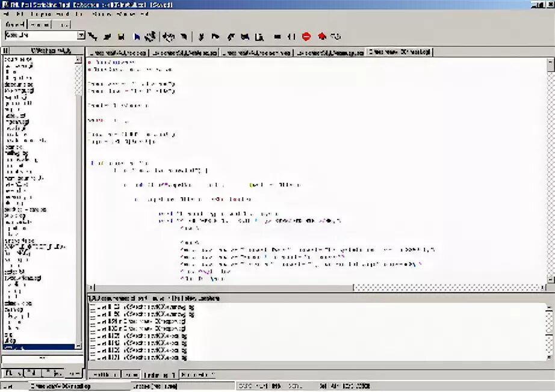Open the first menu in the menu bar
The width and height of the screenshot is (555, 392).
tap(7, 14)
